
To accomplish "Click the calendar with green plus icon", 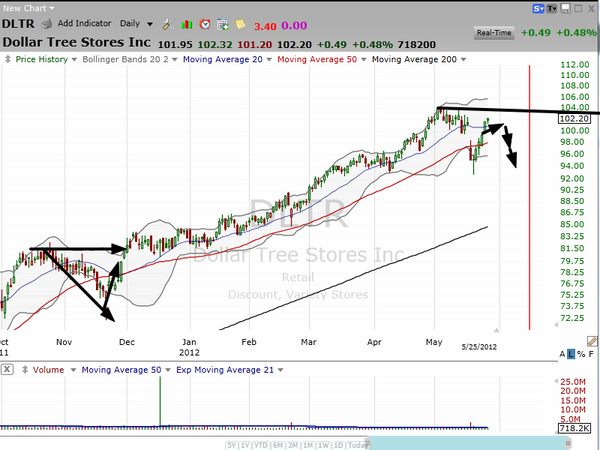I will [223, 25].
